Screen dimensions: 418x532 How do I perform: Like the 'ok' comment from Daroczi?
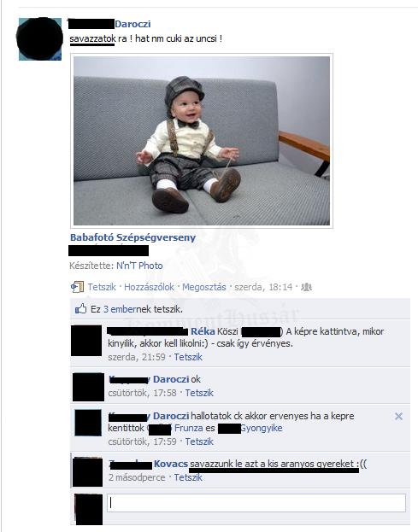(x=199, y=393)
